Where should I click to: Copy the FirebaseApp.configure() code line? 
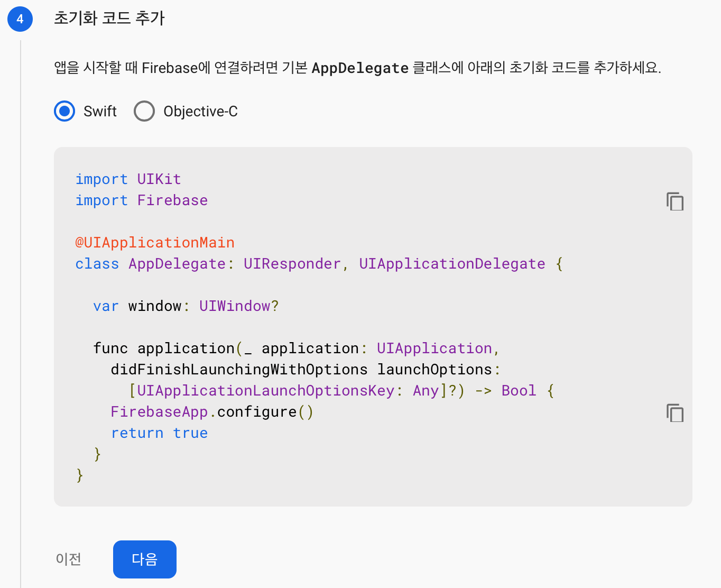675,412
